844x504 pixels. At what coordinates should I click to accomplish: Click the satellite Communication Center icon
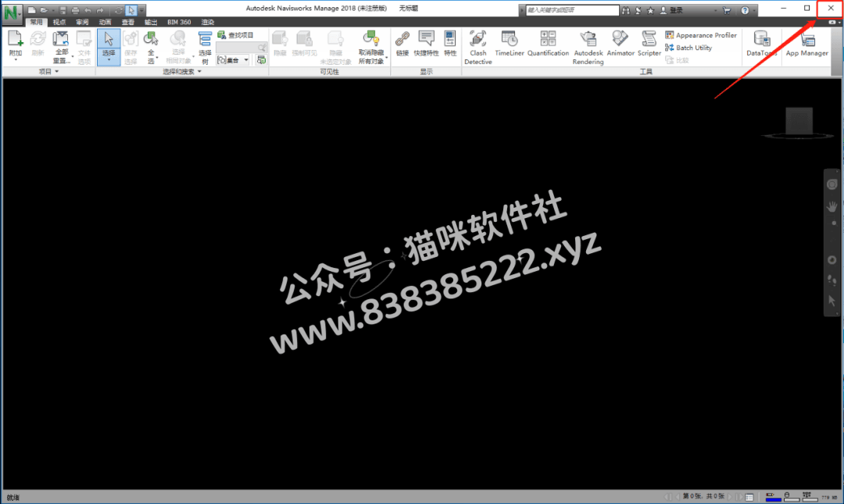coord(638,10)
